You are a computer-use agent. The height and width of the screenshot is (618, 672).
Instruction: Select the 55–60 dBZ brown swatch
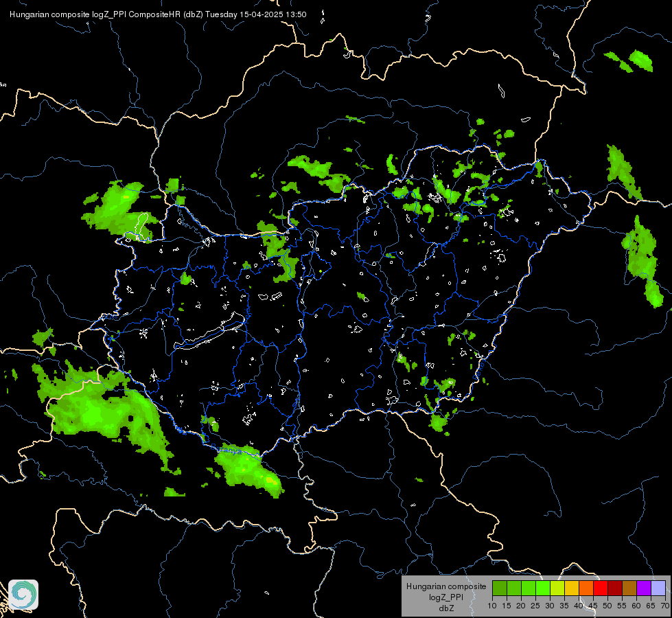coord(629,588)
